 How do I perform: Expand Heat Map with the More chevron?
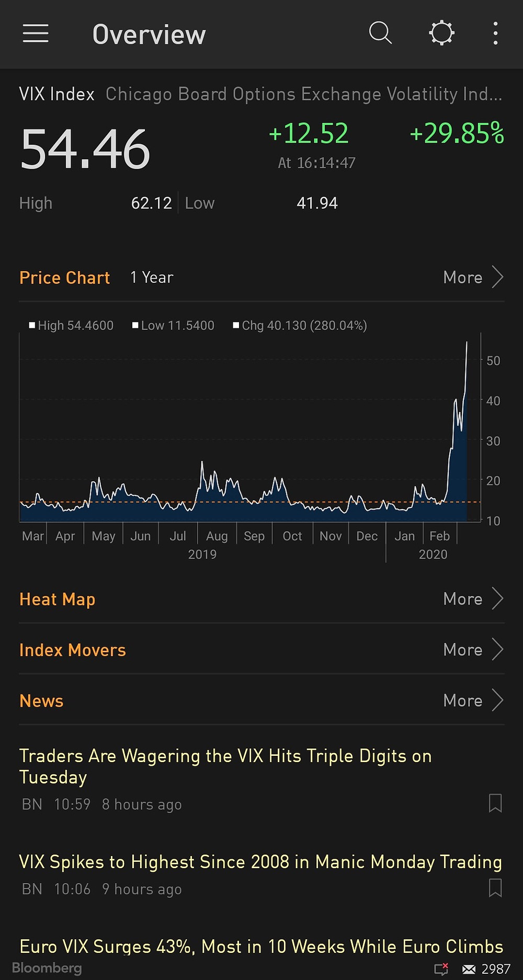point(497,598)
